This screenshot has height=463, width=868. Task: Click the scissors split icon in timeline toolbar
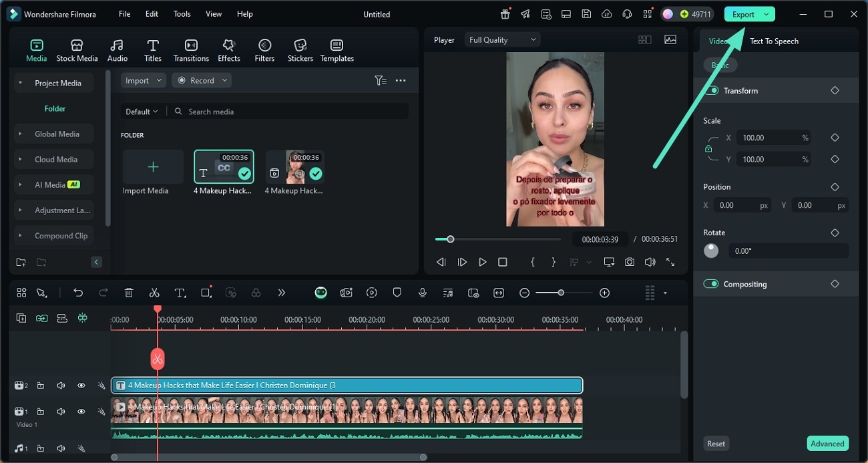click(x=154, y=293)
